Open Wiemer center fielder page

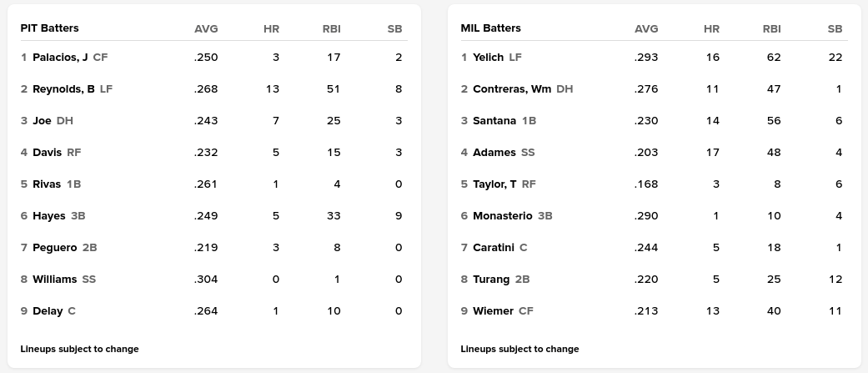point(493,311)
